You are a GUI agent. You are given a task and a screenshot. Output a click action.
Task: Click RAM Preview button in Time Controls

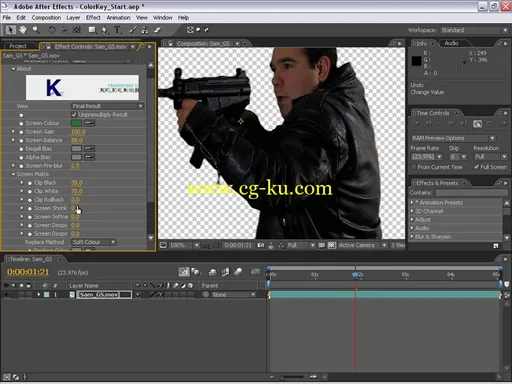click(477, 124)
